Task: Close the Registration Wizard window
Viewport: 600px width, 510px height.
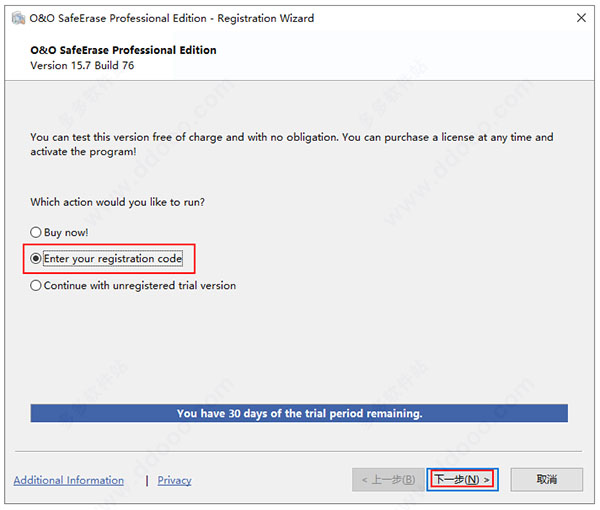Action: point(581,18)
